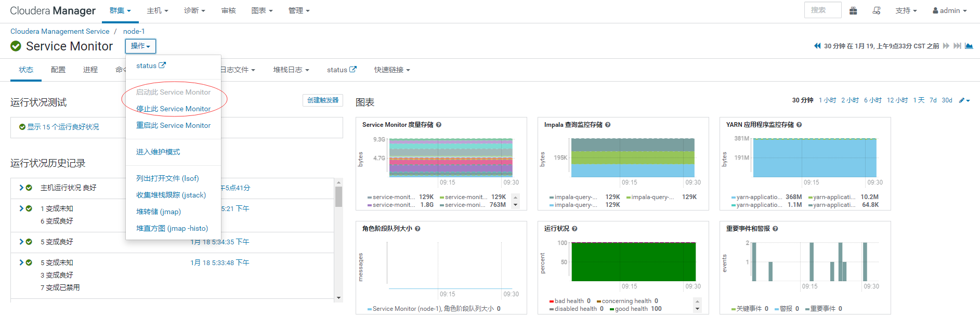Toggle the 操作 actions dropdown button
This screenshot has height=315, width=980.
tap(140, 46)
